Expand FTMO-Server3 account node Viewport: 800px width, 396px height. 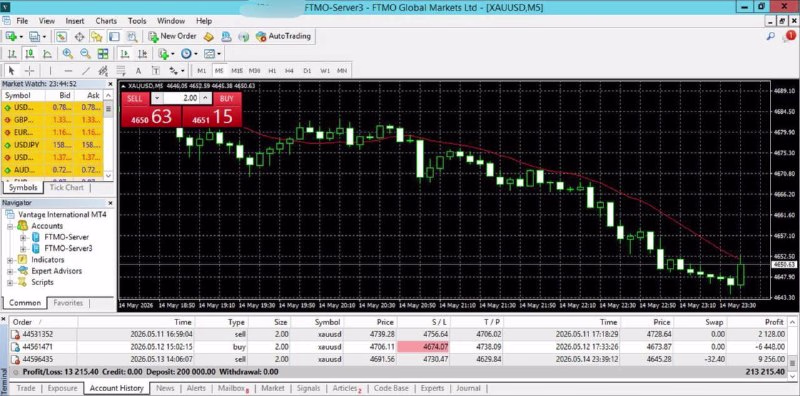22,249
